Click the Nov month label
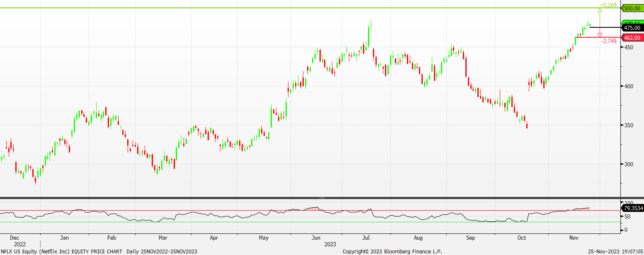Screen dimensions: 644x255 (574, 238)
